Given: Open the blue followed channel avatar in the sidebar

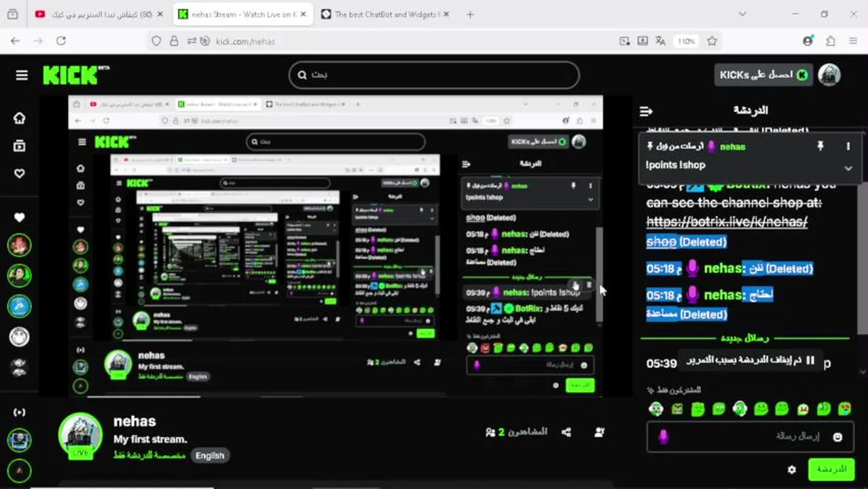Looking at the screenshot, I should point(19,306).
